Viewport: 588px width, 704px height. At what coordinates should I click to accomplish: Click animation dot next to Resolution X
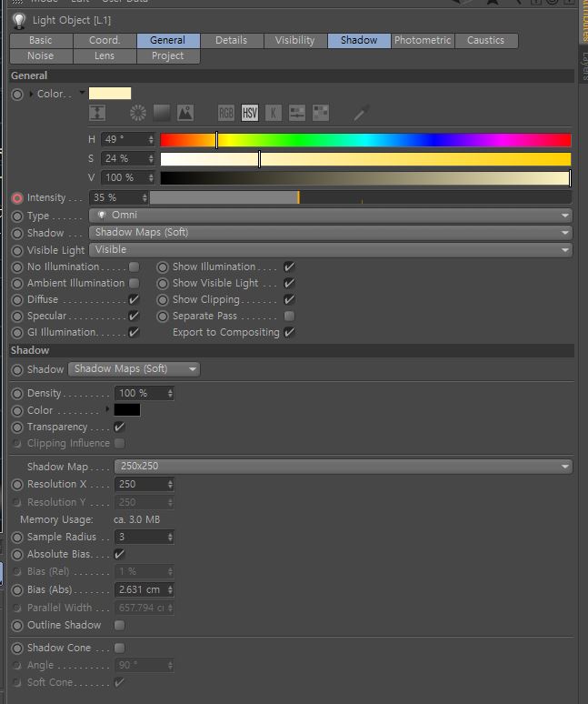17,485
